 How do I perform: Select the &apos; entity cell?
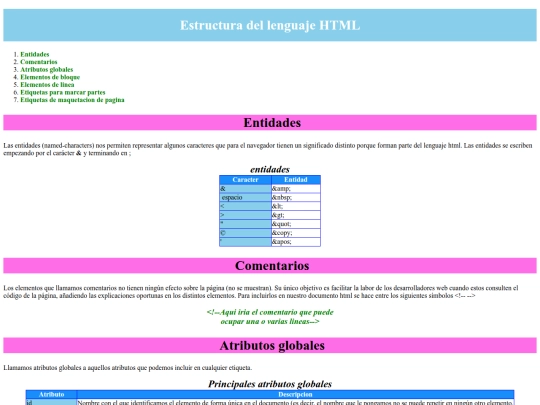[x=296, y=242]
